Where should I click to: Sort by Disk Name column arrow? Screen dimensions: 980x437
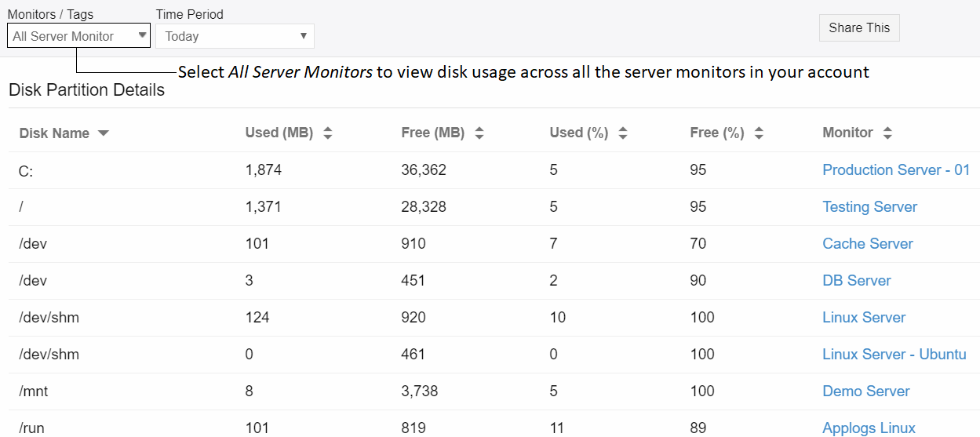(103, 133)
